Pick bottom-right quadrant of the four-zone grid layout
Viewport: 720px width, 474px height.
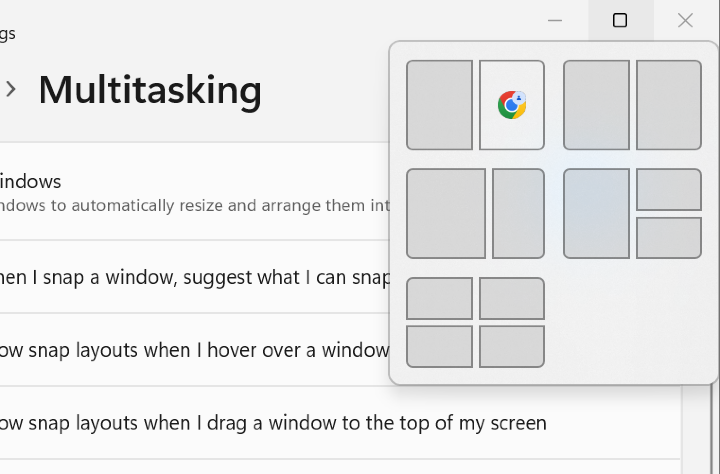pos(512,346)
